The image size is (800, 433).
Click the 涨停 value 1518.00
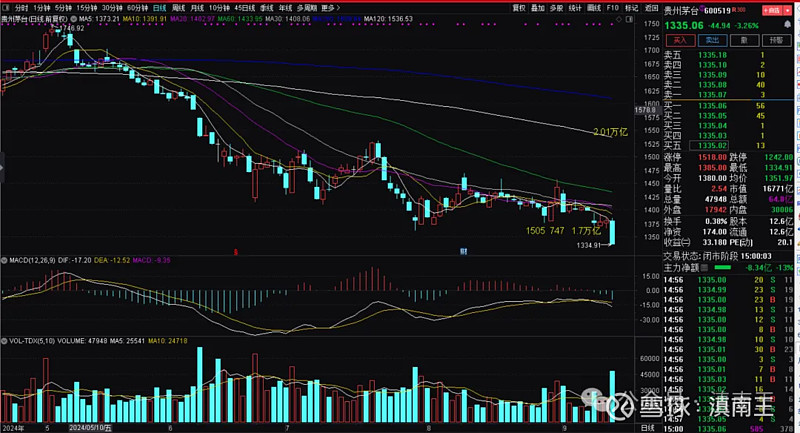(712, 157)
